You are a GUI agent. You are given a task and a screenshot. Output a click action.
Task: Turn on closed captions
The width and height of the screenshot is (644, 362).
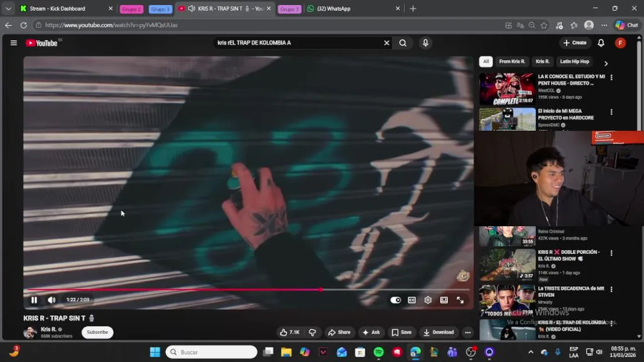(x=412, y=300)
